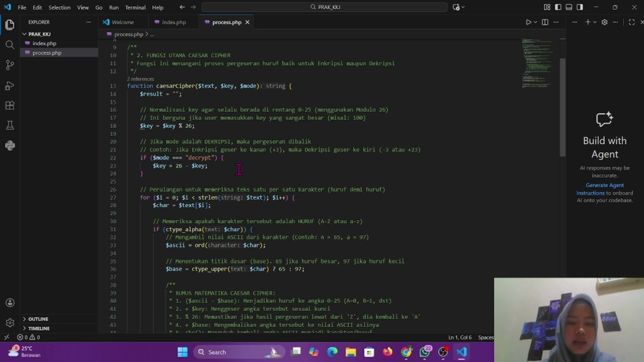644x362 pixels.
Task: Click the process.php breadcrumb
Action: click(x=128, y=34)
